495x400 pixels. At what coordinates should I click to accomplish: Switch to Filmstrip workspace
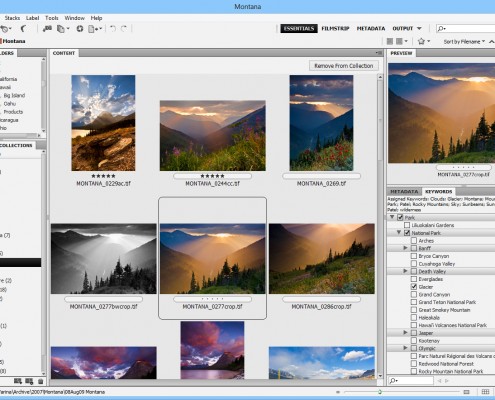pos(335,29)
